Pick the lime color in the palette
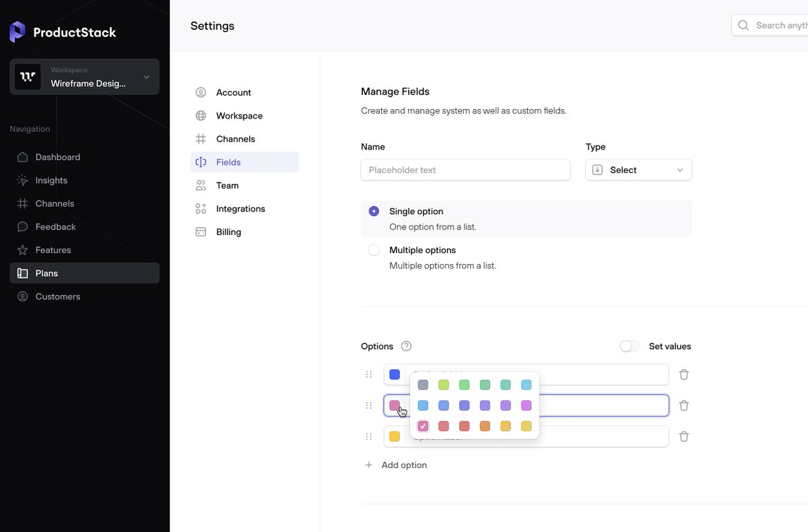 [444, 385]
